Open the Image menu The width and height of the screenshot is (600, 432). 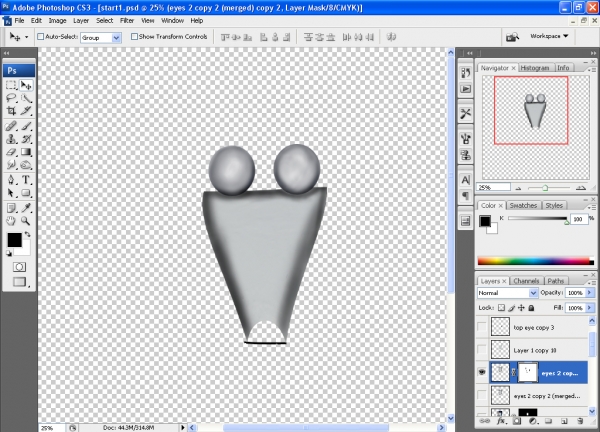pyautogui.click(x=57, y=21)
